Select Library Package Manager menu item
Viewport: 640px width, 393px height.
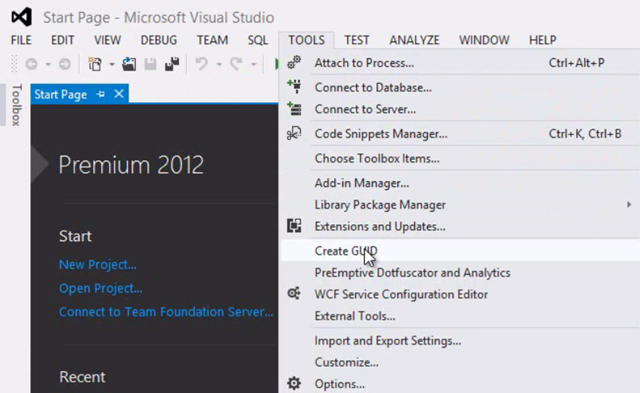click(460, 204)
